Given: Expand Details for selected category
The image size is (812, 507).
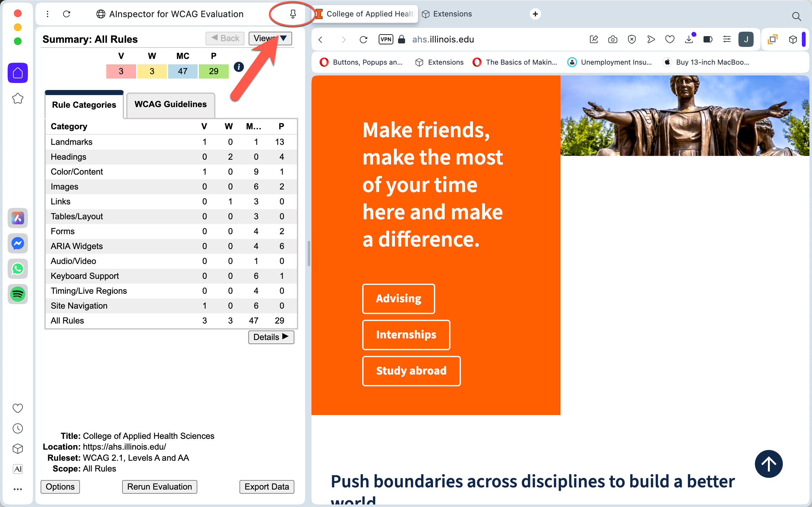Looking at the screenshot, I should pos(271,337).
